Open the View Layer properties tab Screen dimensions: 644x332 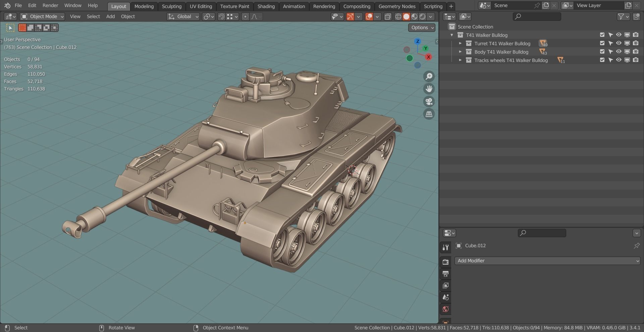pos(445,285)
